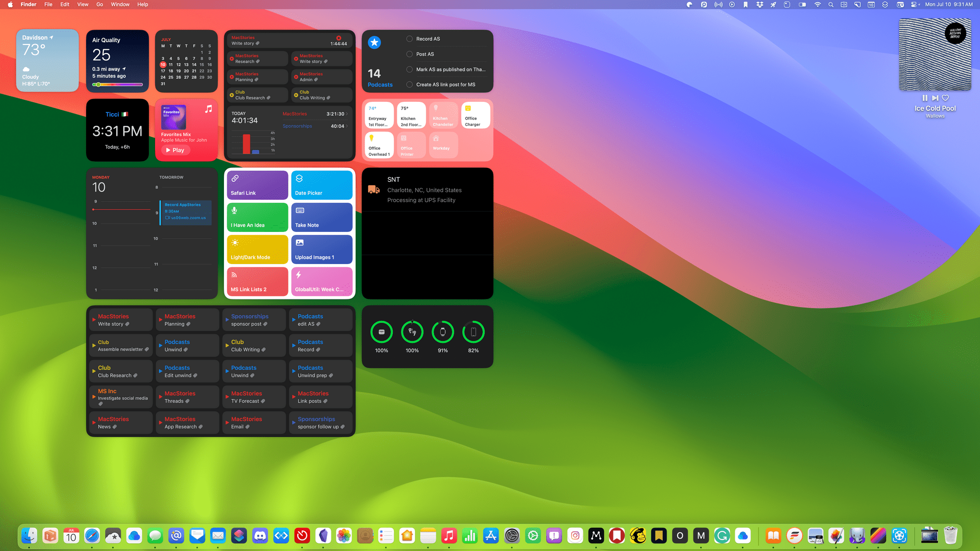Complete the Mark AS as published reminder

410,69
